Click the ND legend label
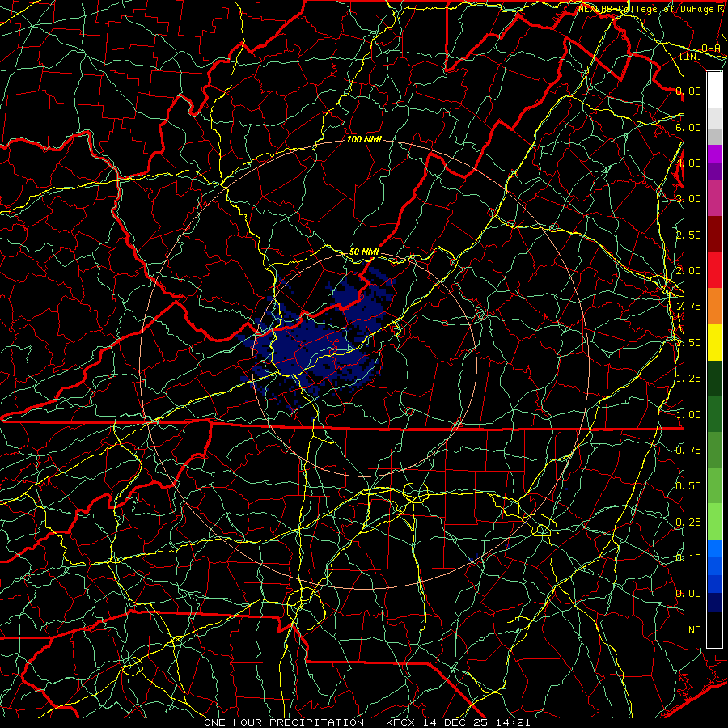 pyautogui.click(x=695, y=630)
